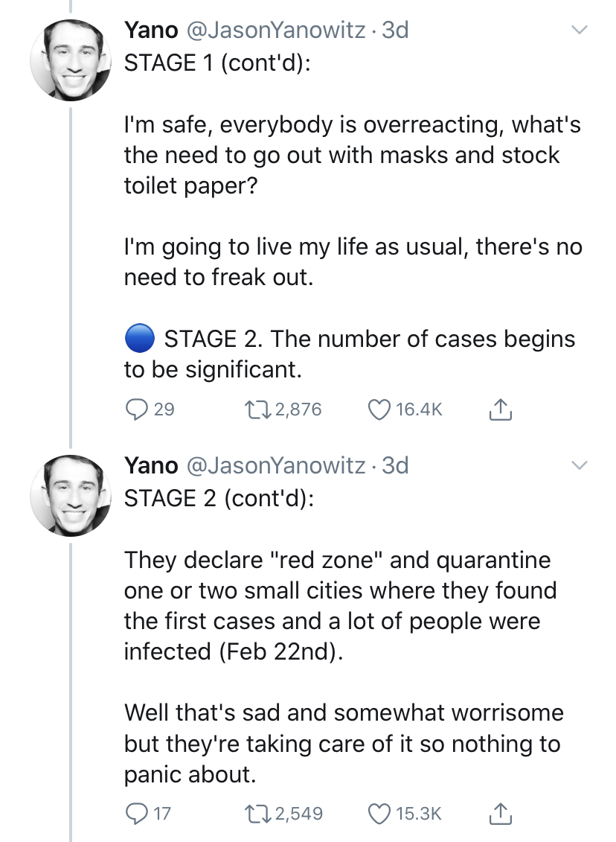The height and width of the screenshot is (842, 616).
Task: Click the 3d timestamp on first tweet
Action: tap(395, 30)
